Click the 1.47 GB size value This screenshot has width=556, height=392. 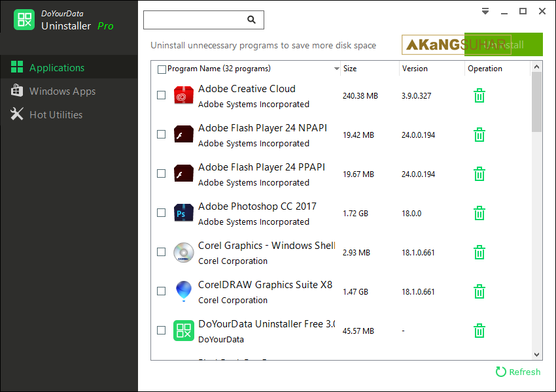(355, 292)
